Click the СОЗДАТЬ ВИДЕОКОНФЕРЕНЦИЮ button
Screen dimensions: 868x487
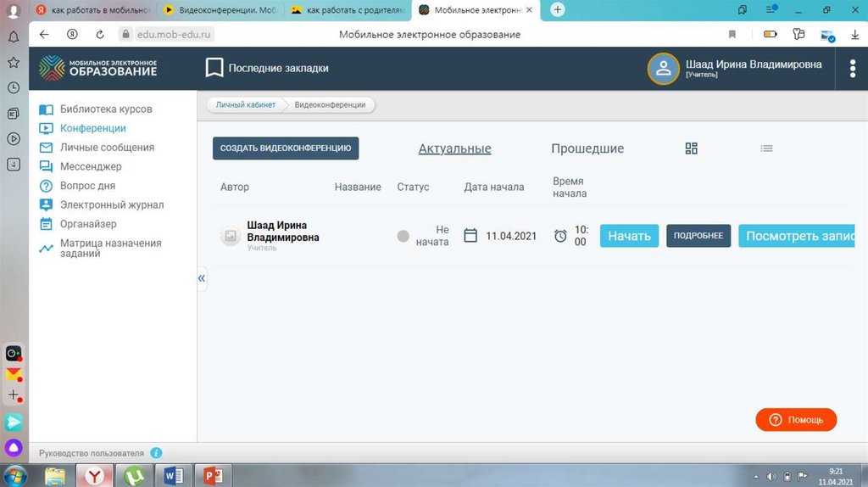tap(286, 148)
